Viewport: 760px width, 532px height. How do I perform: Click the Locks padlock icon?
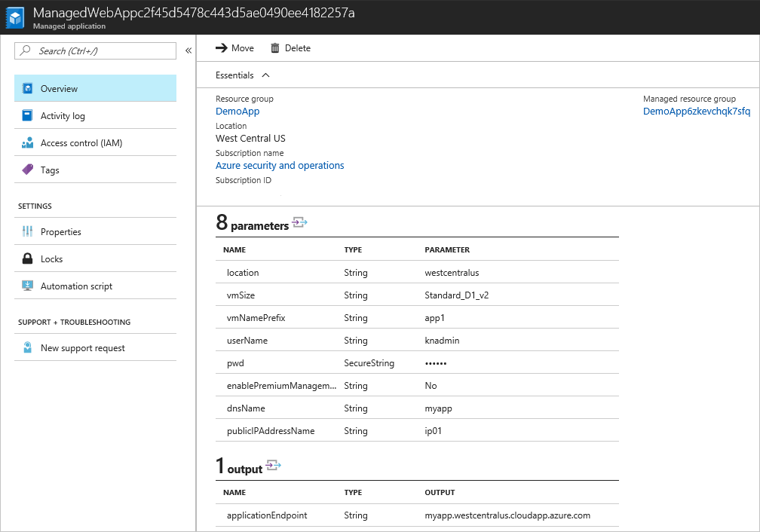tap(28, 259)
